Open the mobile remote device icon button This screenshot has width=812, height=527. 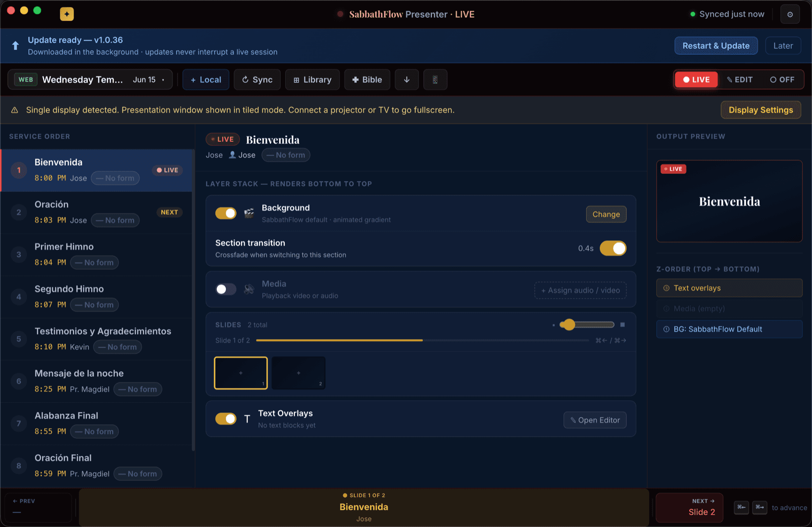pyautogui.click(x=435, y=80)
